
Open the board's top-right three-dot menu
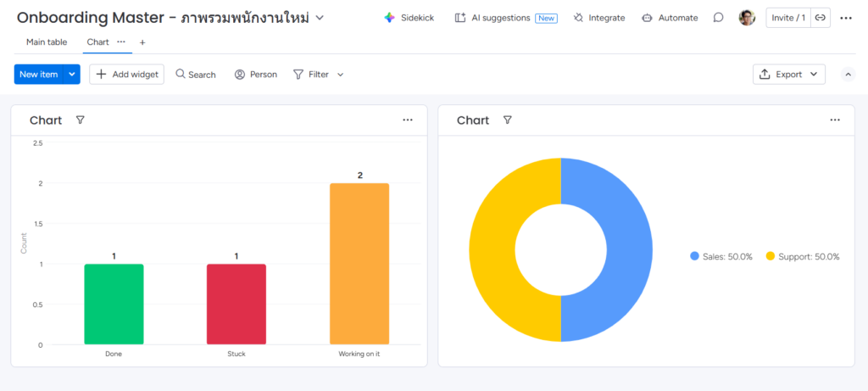(x=846, y=18)
